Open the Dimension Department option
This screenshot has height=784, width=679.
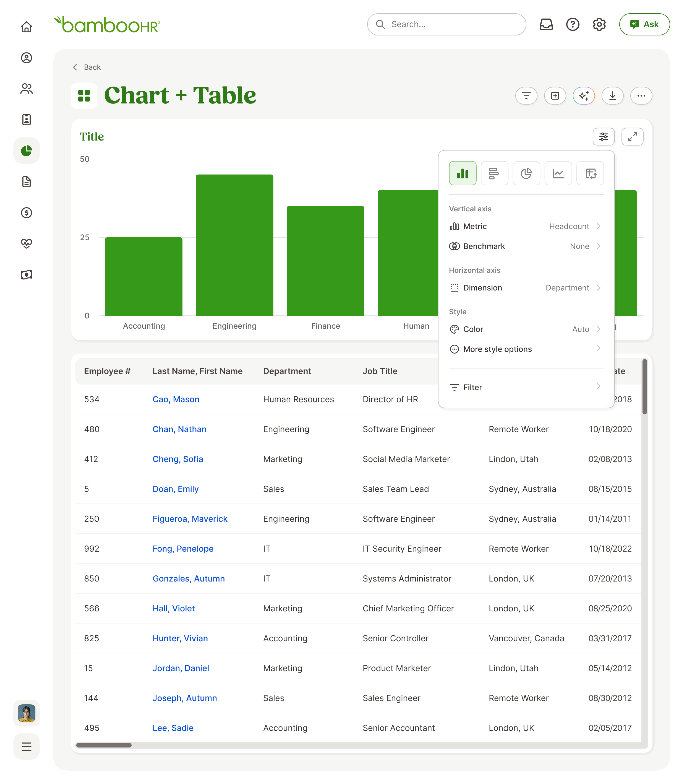tap(526, 288)
